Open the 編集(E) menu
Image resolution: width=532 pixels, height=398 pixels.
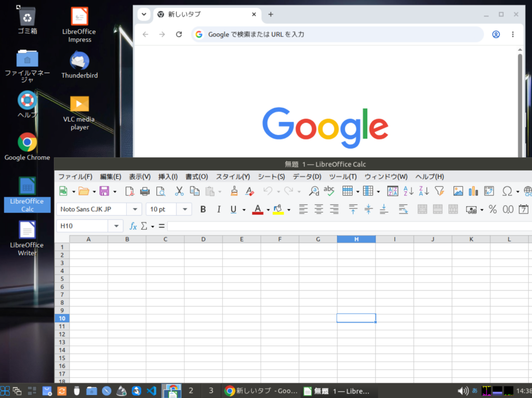point(110,177)
